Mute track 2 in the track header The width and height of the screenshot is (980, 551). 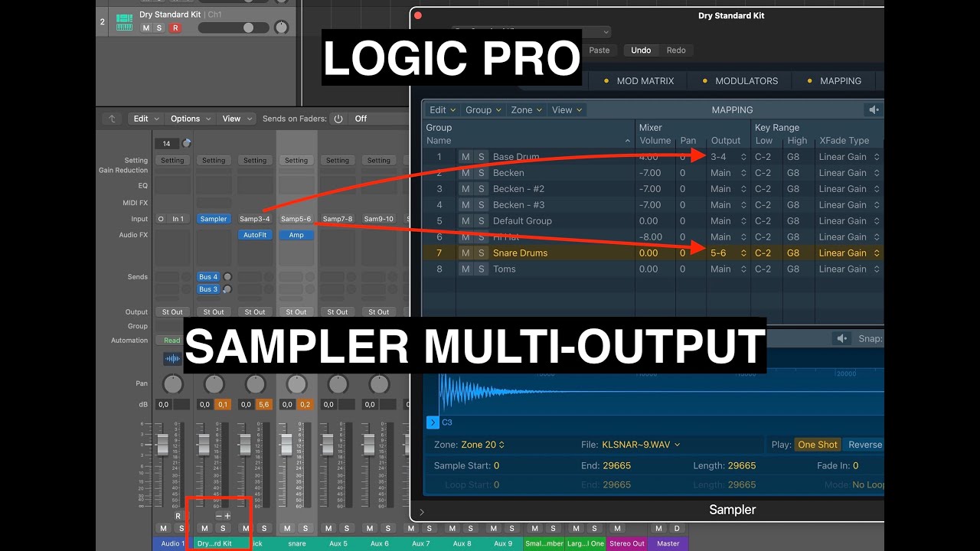pos(145,28)
